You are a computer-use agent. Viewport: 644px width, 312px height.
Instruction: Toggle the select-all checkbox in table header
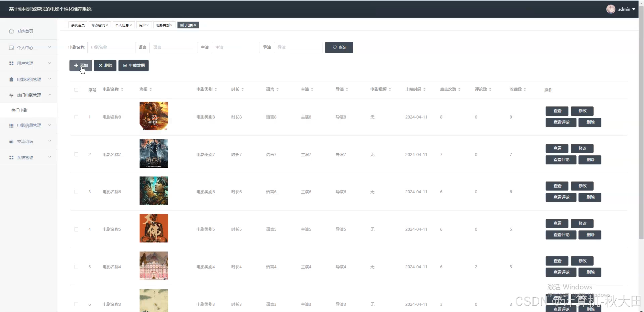click(76, 90)
